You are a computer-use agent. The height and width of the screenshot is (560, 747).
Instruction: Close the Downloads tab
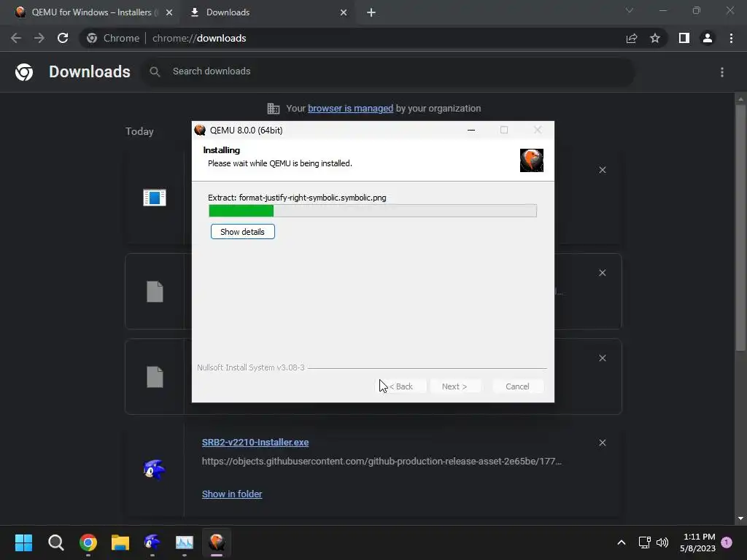[344, 12]
